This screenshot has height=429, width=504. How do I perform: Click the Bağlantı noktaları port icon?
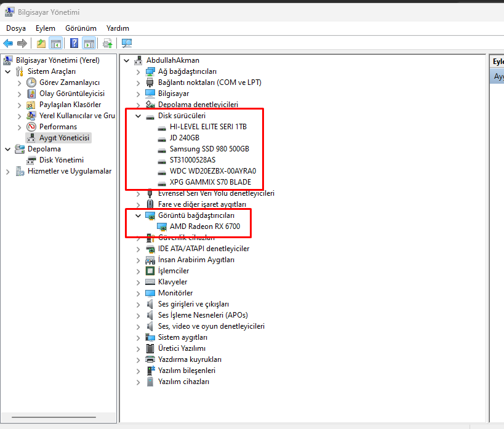coord(150,82)
